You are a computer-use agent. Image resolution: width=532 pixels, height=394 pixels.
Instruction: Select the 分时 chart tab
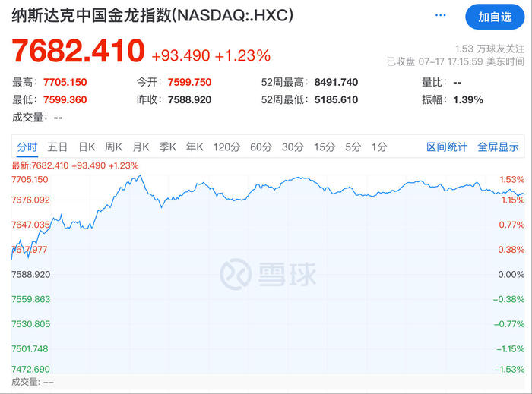[27, 147]
